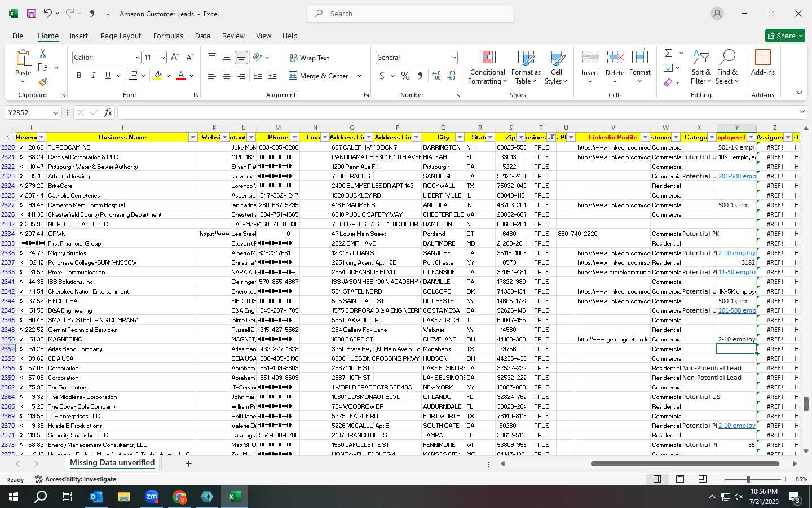Screen dimensions: 812x508
Task: Expand Merge & Center options arrow
Action: [x=359, y=76]
